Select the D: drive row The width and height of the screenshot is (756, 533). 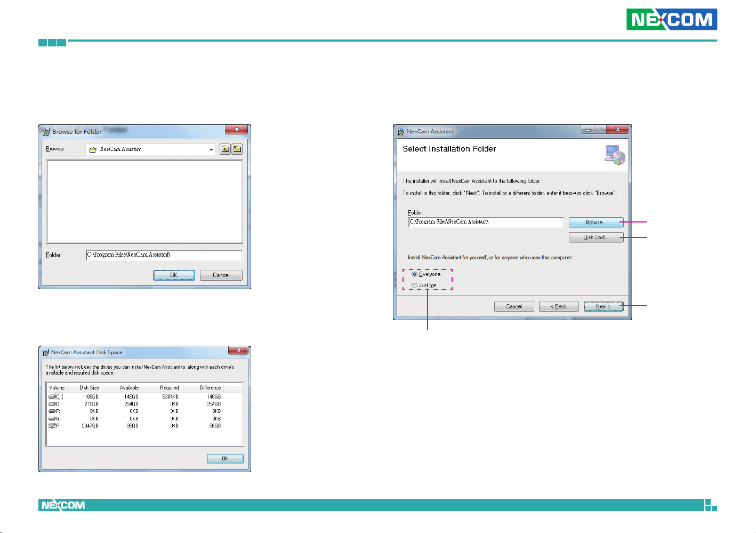[134, 404]
